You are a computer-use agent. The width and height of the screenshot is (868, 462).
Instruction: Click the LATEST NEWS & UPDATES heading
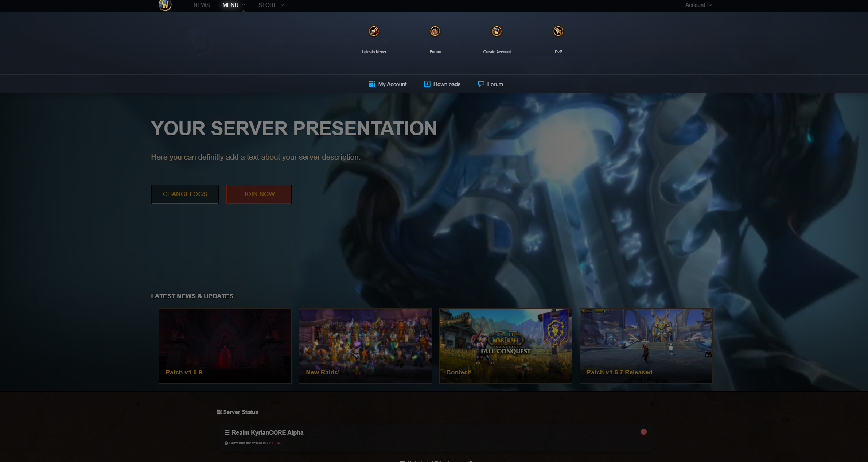(x=192, y=296)
